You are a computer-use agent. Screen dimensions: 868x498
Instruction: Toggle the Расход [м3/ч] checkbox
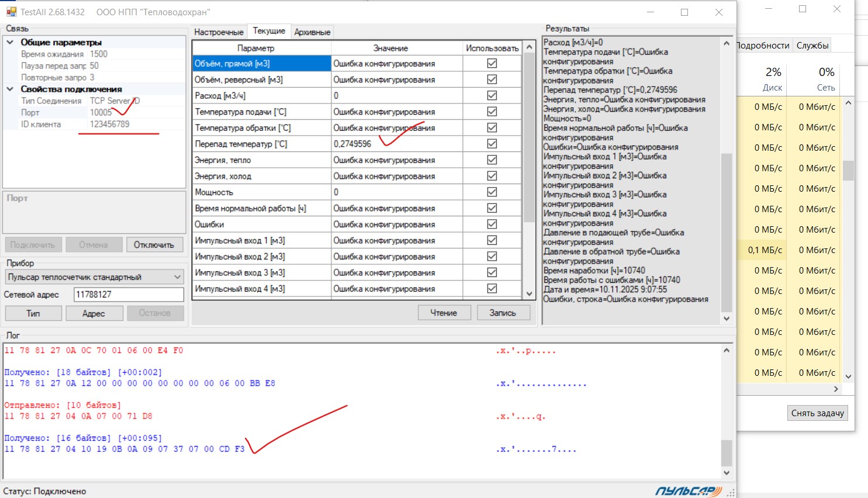pos(492,95)
